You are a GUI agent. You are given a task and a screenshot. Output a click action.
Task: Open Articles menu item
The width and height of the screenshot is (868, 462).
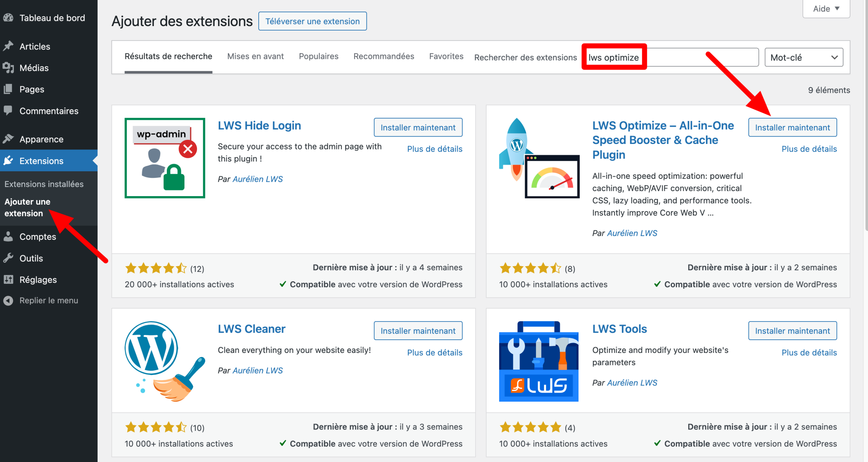pyautogui.click(x=49, y=46)
